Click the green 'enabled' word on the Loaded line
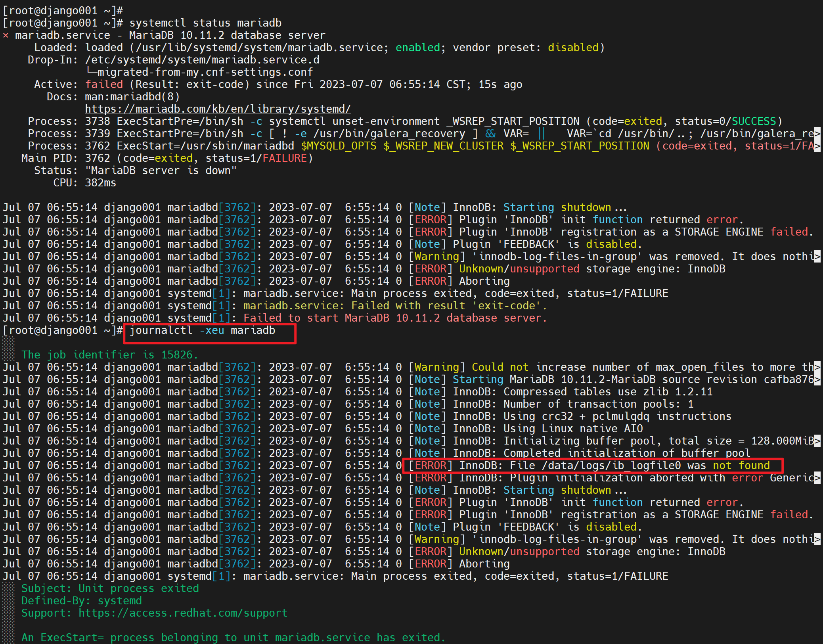 tap(417, 48)
